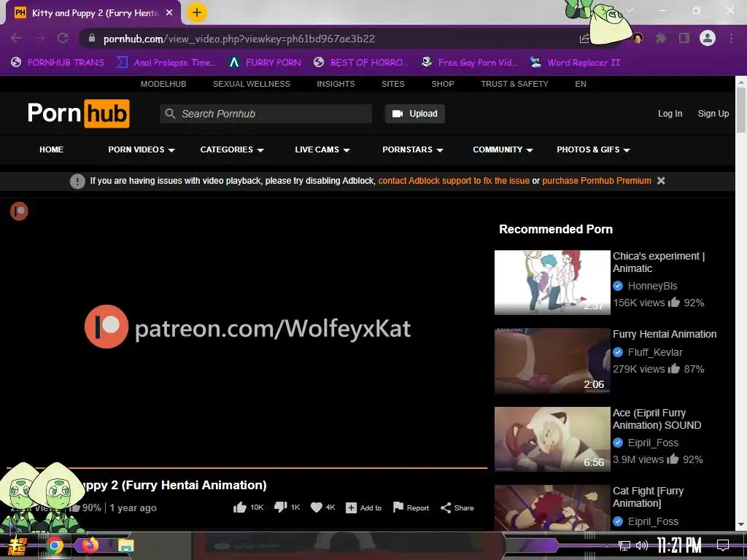
Task: Open the Chica's experiment thumbnail
Action: (552, 282)
